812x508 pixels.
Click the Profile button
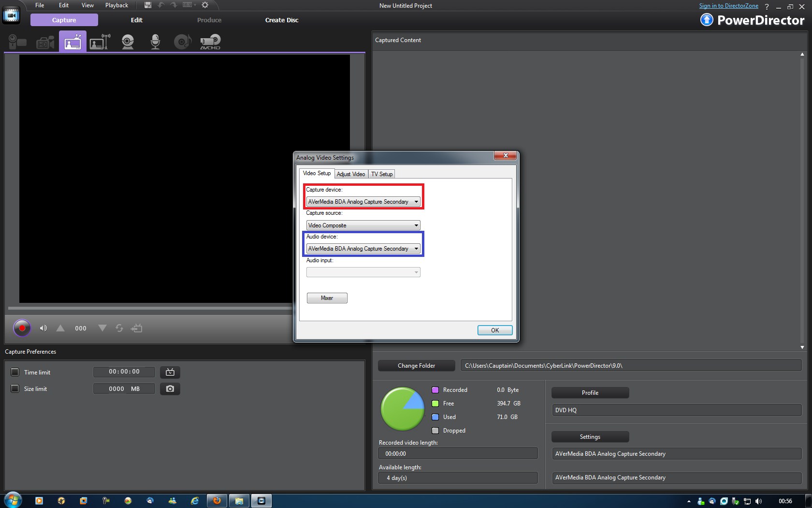click(x=590, y=393)
